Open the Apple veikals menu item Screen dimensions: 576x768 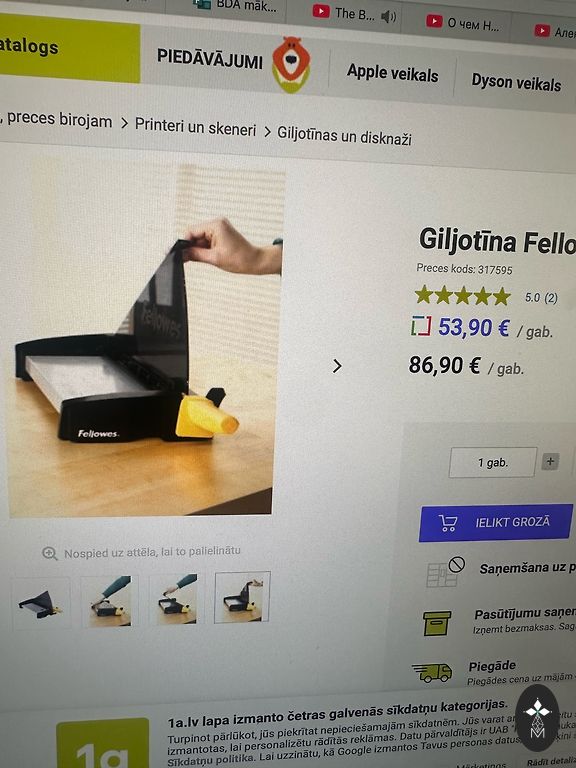click(x=392, y=73)
